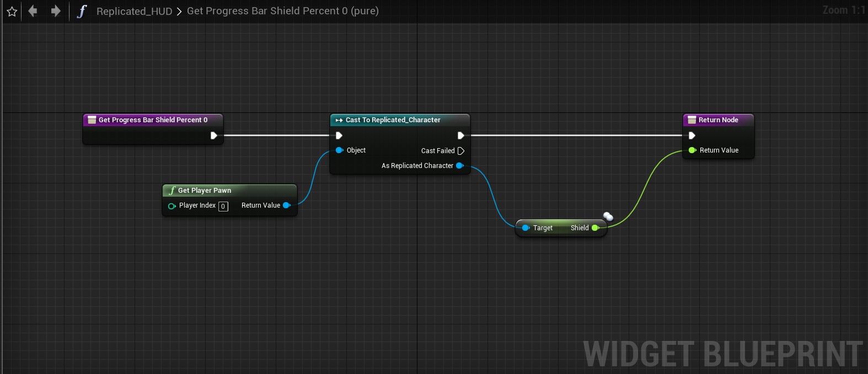Select the Cast To Replicated_Character node title
Screen dimensions: 868x374
[393, 120]
